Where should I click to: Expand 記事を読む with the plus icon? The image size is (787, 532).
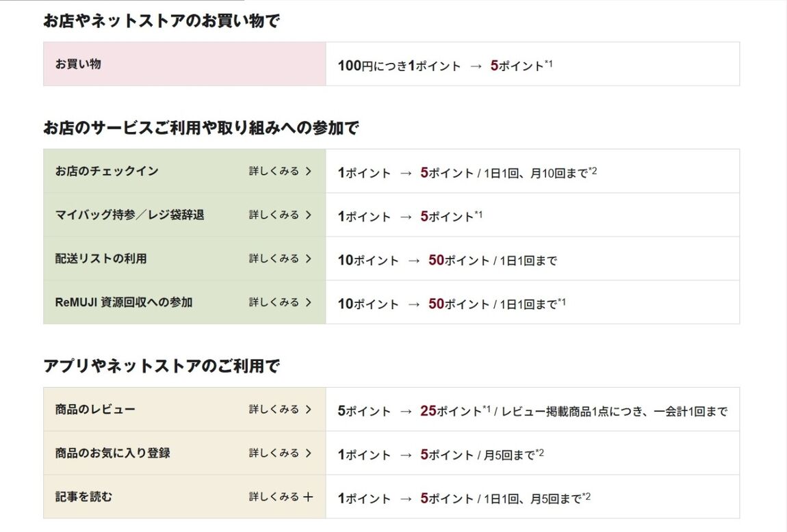[308, 497]
